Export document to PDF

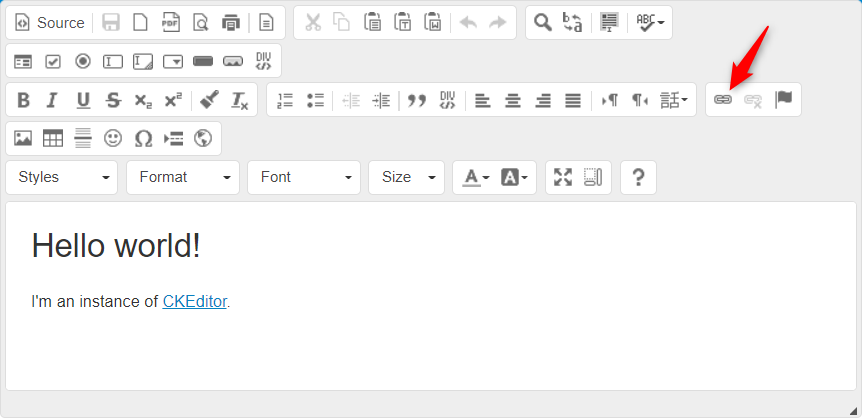tap(171, 23)
